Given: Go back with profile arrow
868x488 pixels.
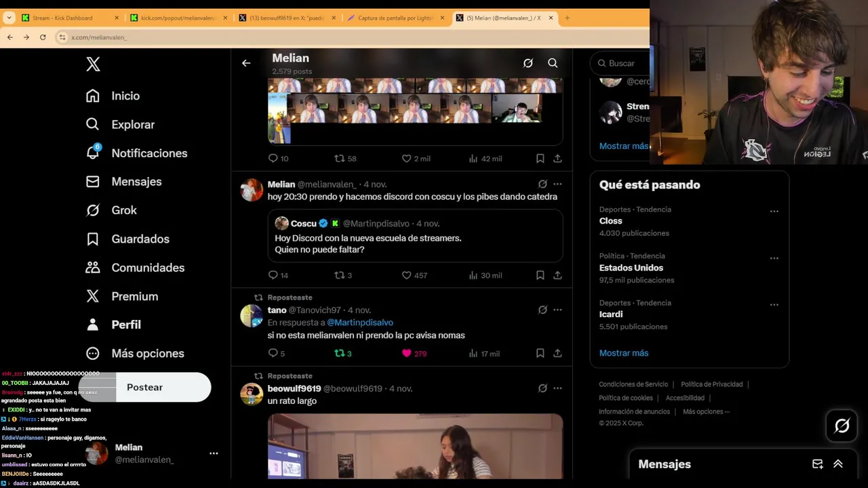Looking at the screenshot, I should coord(246,63).
